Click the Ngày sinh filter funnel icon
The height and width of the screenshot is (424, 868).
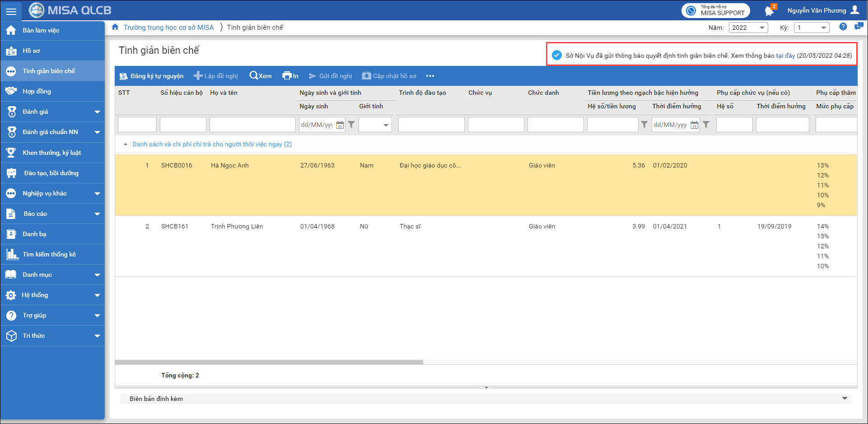point(351,125)
